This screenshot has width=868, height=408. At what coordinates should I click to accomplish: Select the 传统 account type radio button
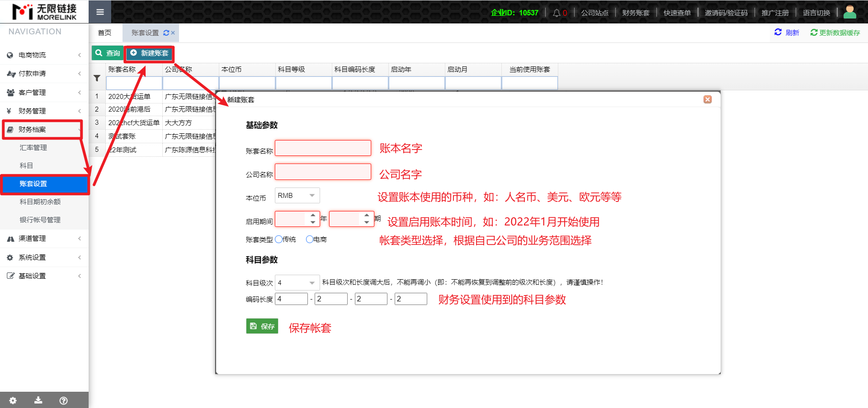click(x=279, y=239)
